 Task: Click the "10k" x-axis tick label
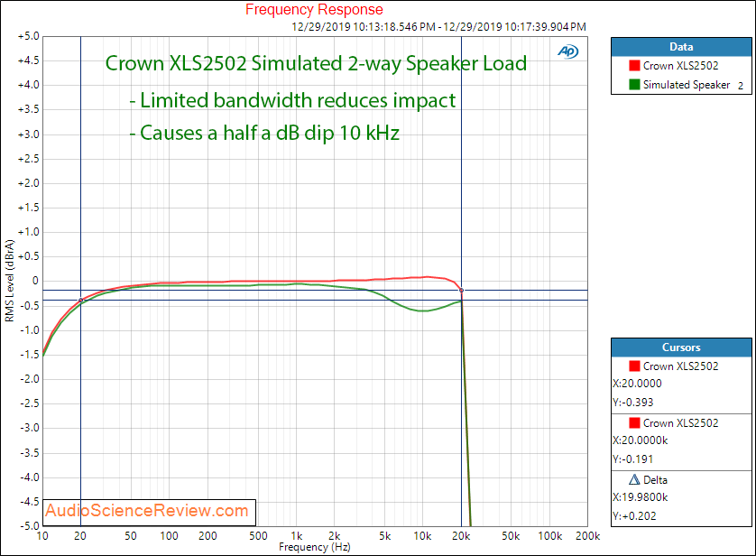click(422, 536)
